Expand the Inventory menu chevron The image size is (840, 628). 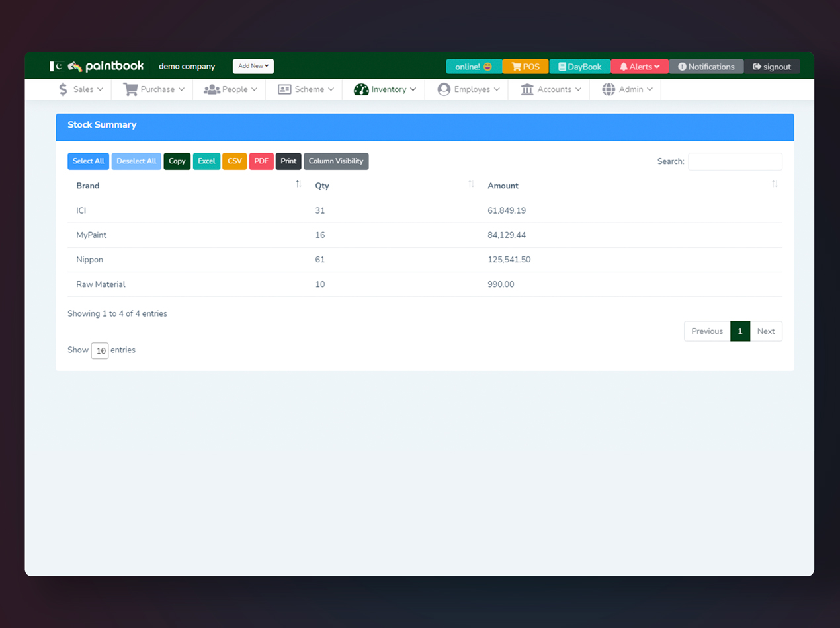tap(413, 89)
